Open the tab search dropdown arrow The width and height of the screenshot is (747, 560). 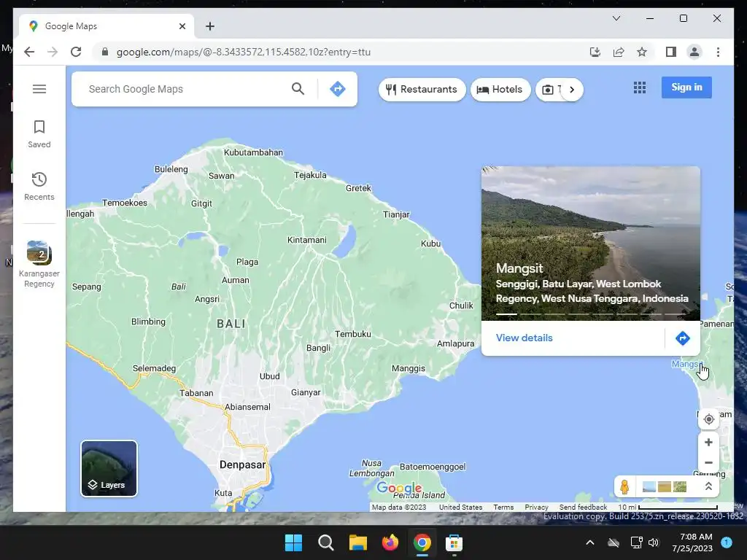pos(616,18)
